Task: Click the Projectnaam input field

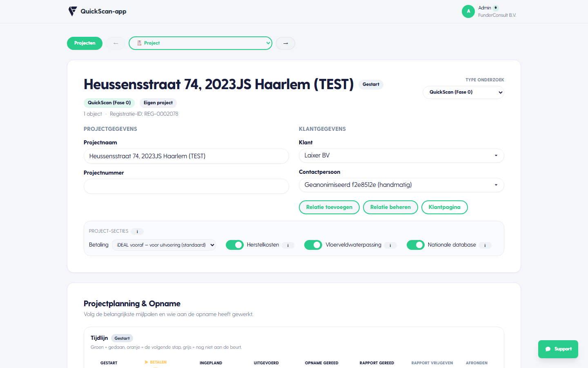Action: [186, 156]
